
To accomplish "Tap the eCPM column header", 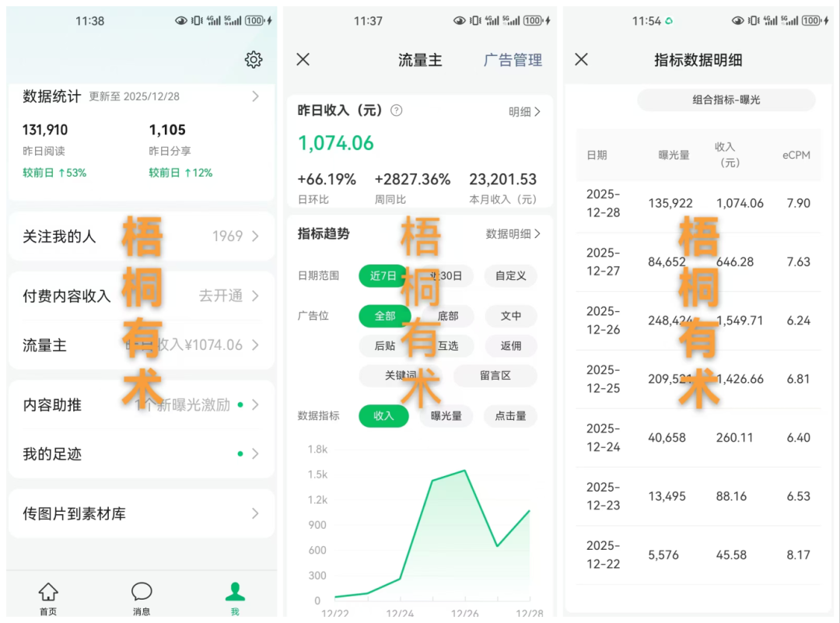I will pos(796,156).
